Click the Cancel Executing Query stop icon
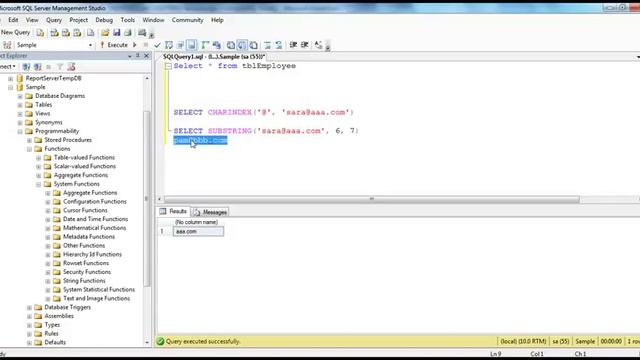 (x=146, y=45)
